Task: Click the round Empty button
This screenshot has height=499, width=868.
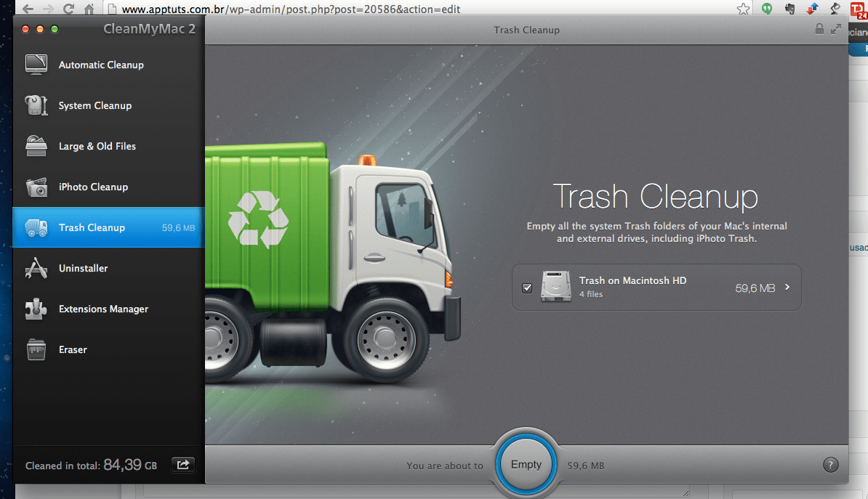Action: [526, 464]
